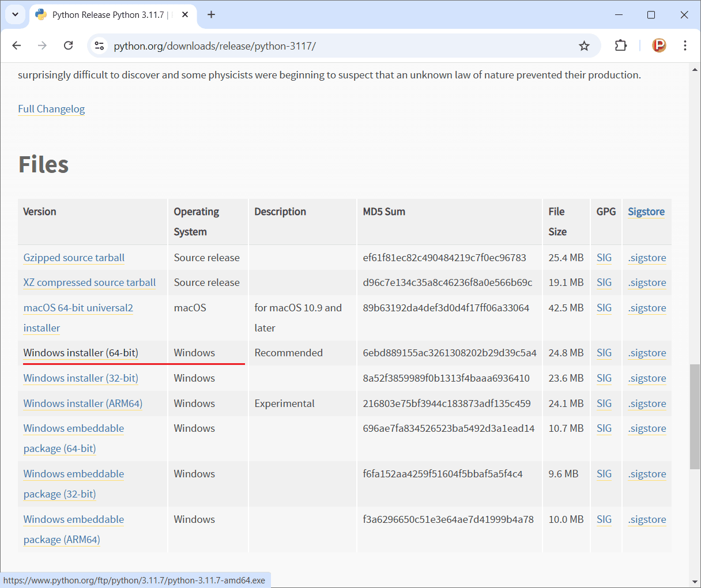Download Windows installer (32-bit)
The image size is (701, 588).
point(81,378)
